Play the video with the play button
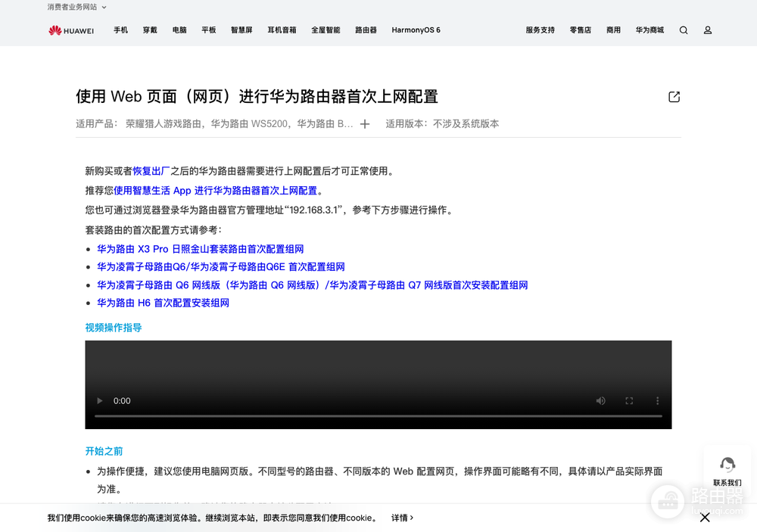 point(99,400)
